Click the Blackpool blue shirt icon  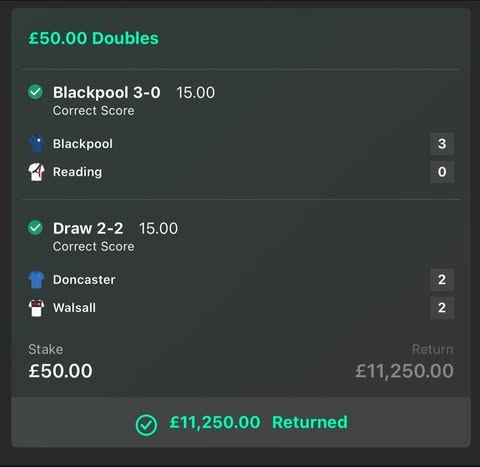click(x=36, y=144)
